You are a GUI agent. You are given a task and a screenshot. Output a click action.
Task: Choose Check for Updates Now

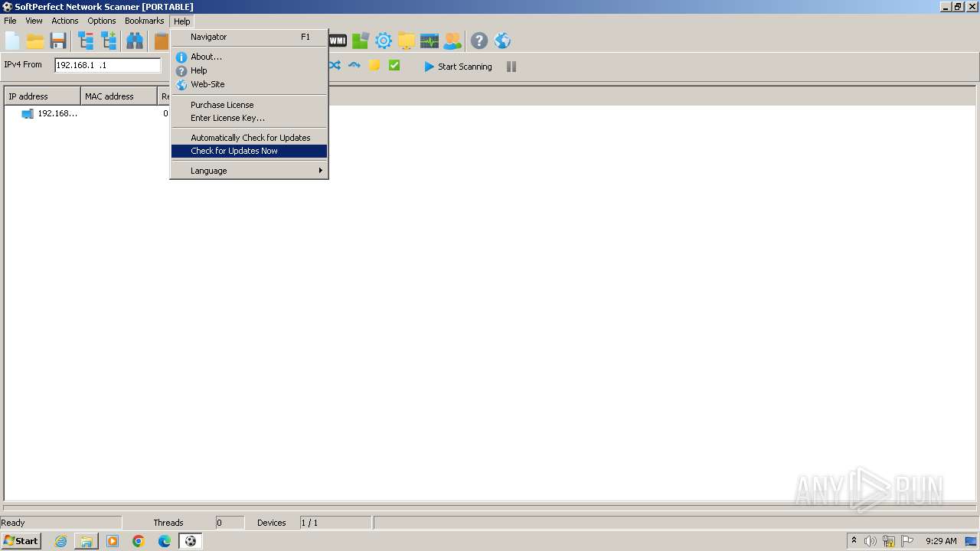tap(250, 151)
